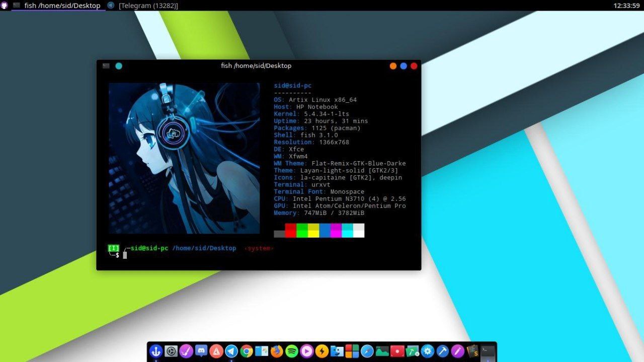Click the Uptime: 23 hours, 31 mins line

321,121
